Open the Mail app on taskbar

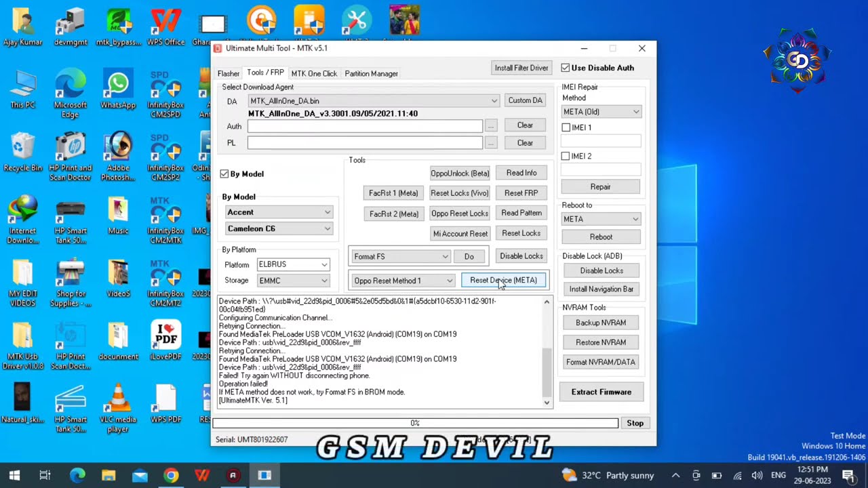(140, 475)
